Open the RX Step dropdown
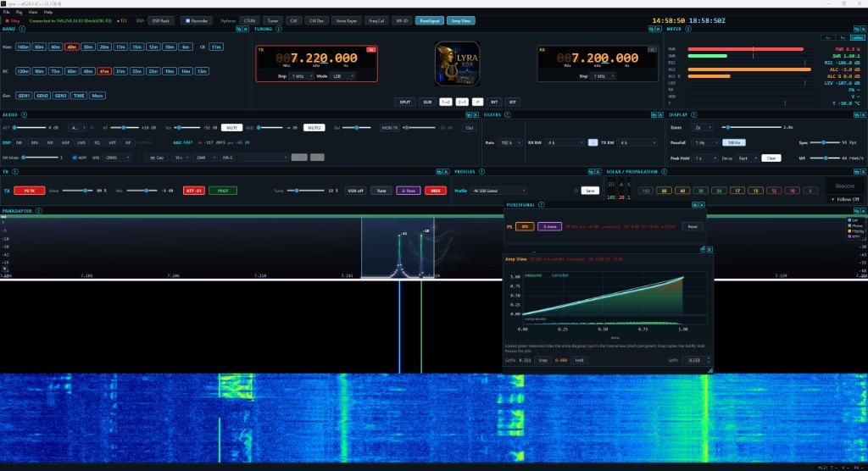Viewport: 868px width, 471px height. [604, 76]
